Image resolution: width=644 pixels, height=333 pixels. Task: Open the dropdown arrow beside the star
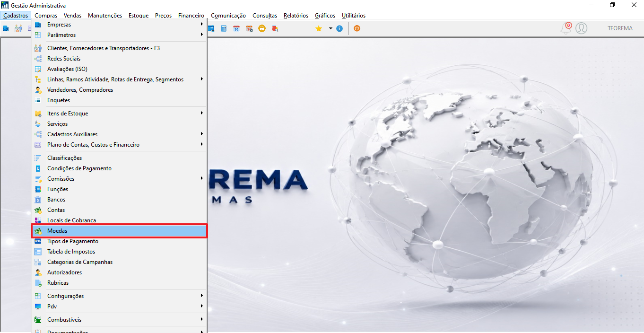[331, 28]
